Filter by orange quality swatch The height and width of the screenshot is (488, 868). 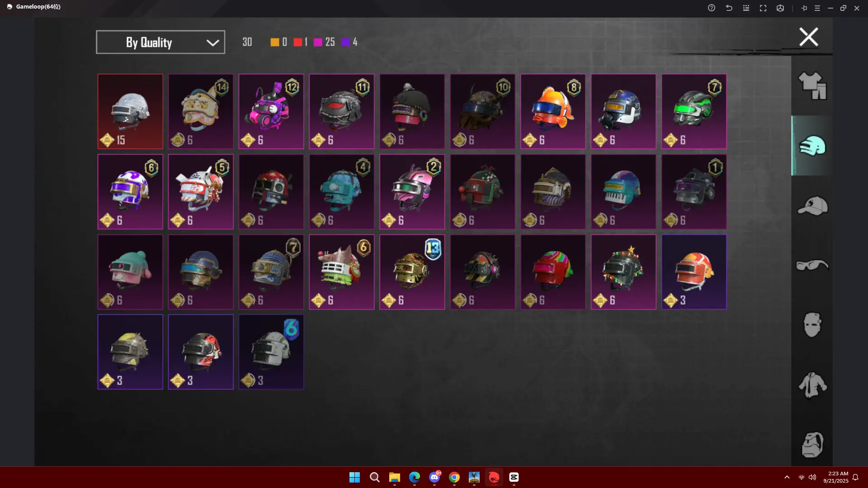coord(274,42)
